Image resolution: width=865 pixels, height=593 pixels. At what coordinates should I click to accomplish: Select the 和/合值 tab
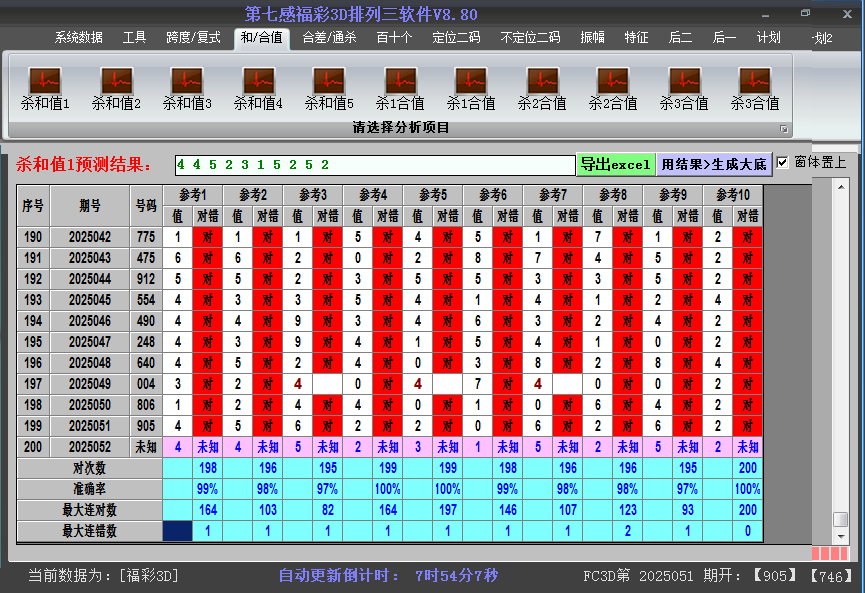click(261, 38)
